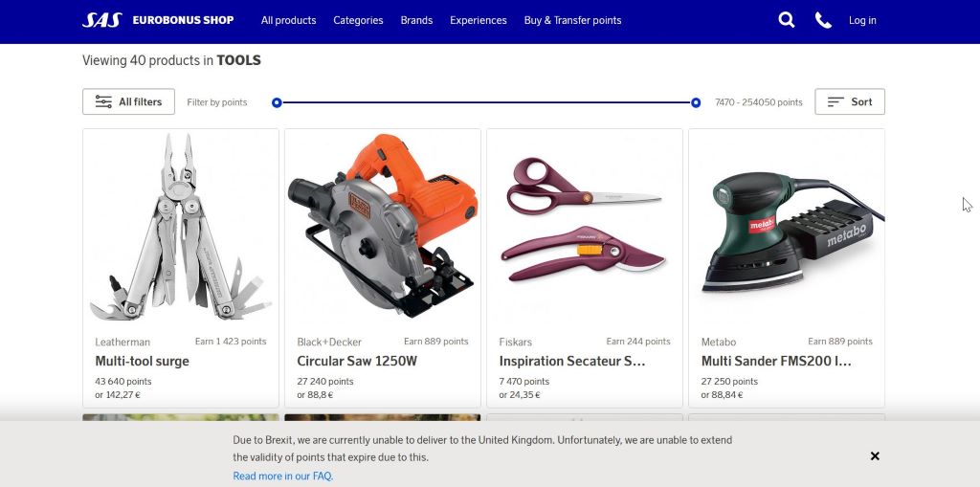The width and height of the screenshot is (980, 487).
Task: Dismiss the Brexit notice with X
Action: (x=875, y=456)
